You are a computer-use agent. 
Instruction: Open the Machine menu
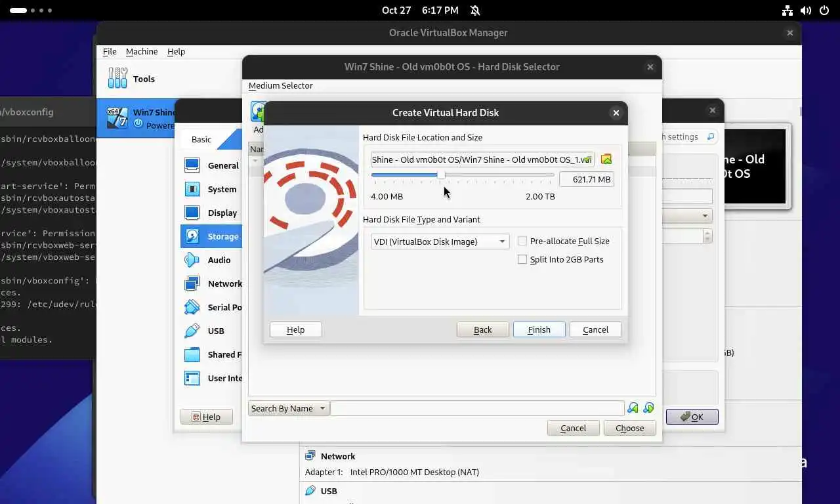coord(142,51)
